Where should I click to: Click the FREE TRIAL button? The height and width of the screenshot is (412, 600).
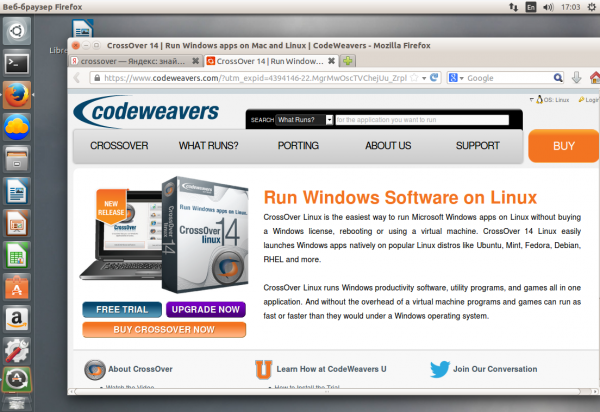click(122, 309)
